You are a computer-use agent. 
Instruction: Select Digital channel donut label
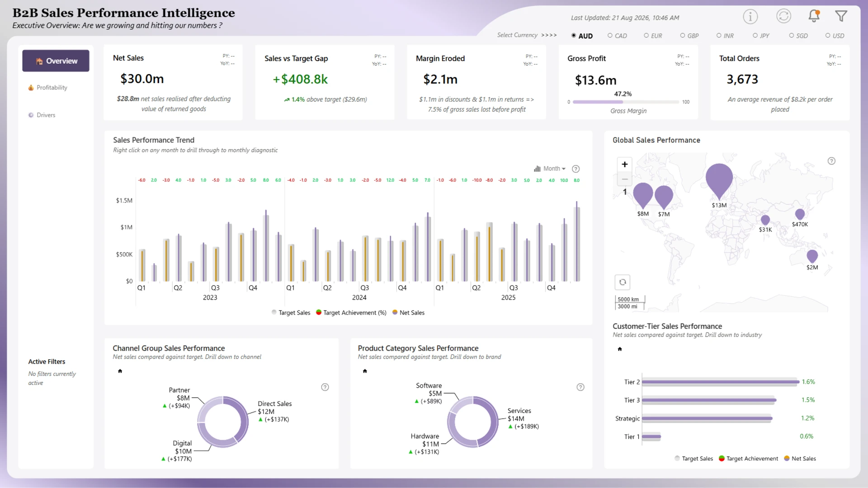pos(177,451)
